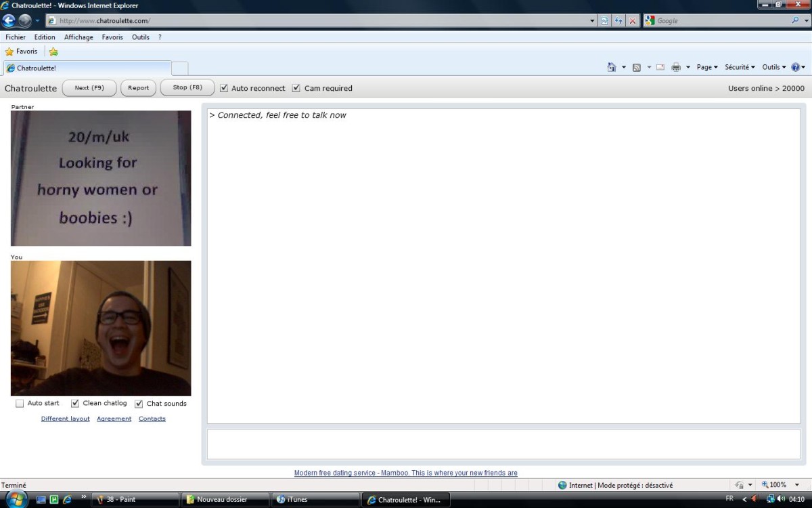The width and height of the screenshot is (812, 508).
Task: Click Show Desktop quick launch icon
Action: (x=41, y=500)
